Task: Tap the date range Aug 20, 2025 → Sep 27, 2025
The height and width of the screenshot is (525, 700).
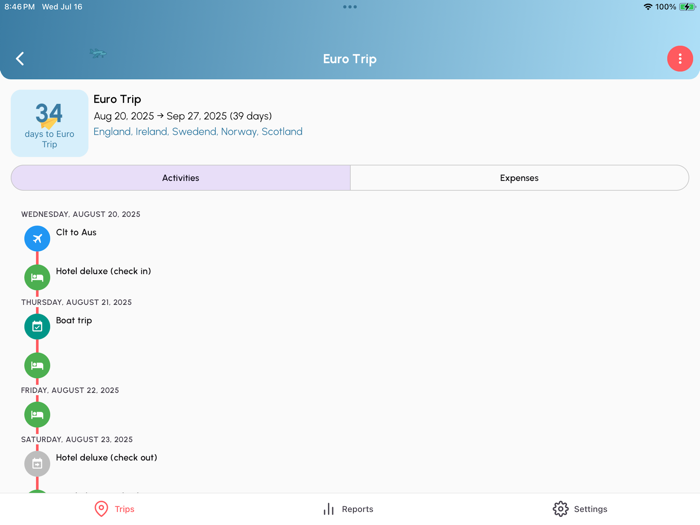Action: (182, 116)
